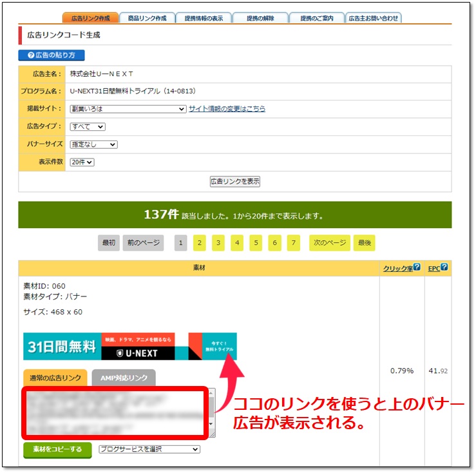
Task: Go to the 提携のご案内 tab
Action: (317, 18)
